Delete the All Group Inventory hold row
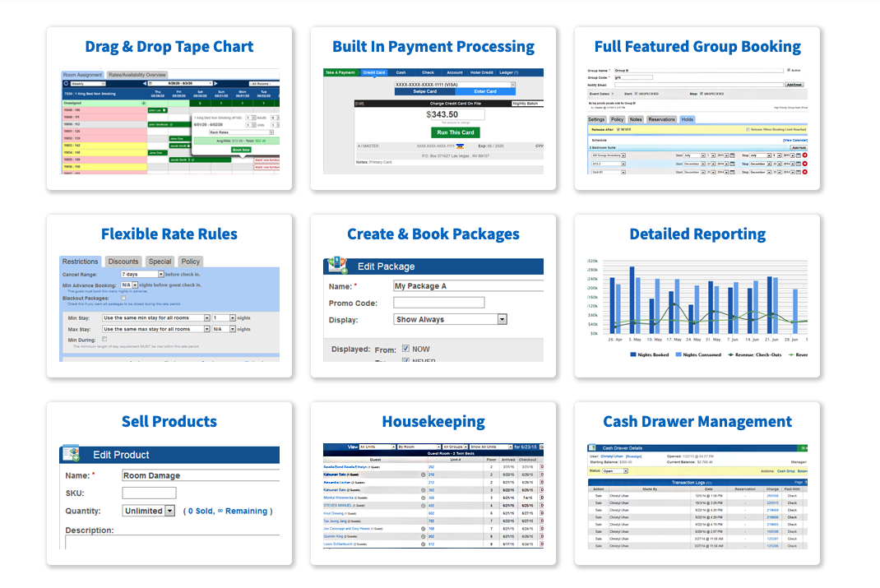 point(805,155)
